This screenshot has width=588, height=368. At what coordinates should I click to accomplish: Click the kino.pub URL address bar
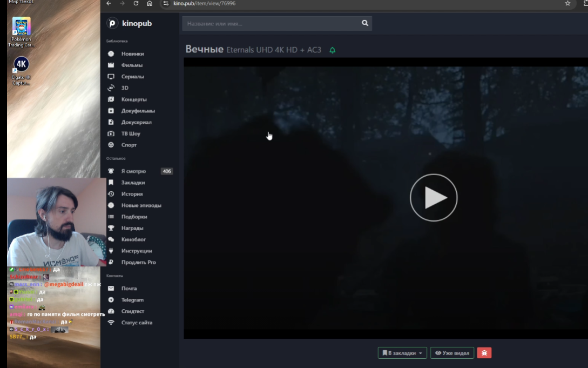[x=205, y=3]
